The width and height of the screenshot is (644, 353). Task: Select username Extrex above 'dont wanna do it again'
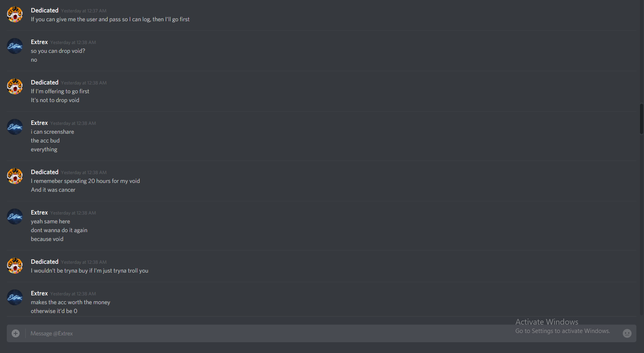(39, 213)
